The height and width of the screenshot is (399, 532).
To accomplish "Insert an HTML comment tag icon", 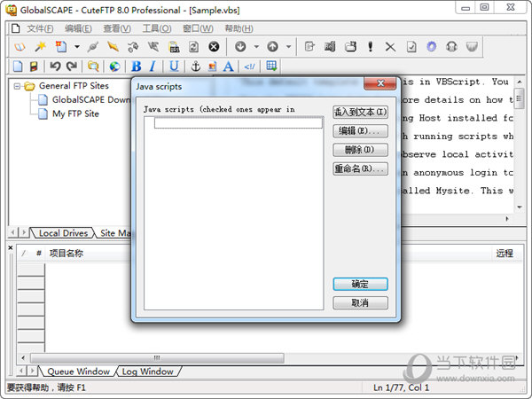I will tap(250, 66).
